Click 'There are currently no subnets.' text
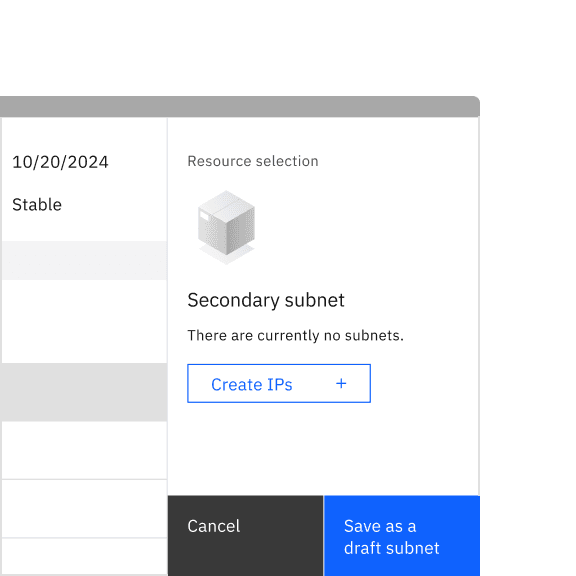This screenshot has width=576, height=576. [295, 335]
